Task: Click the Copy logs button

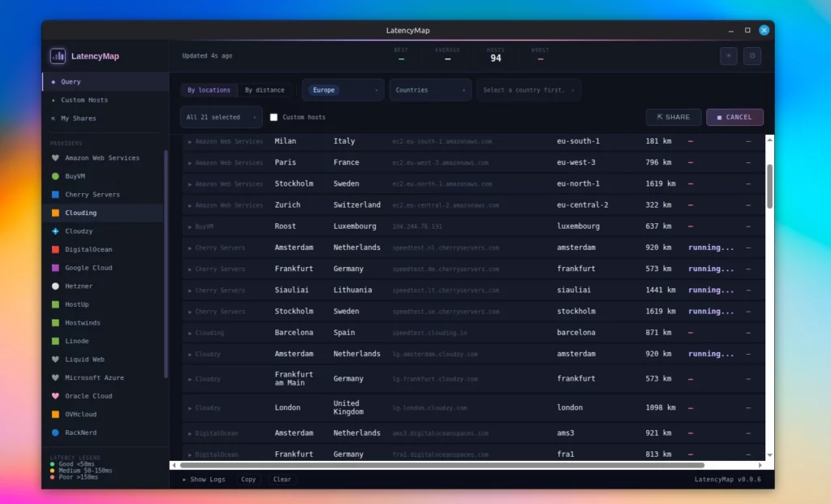Action: [248, 479]
